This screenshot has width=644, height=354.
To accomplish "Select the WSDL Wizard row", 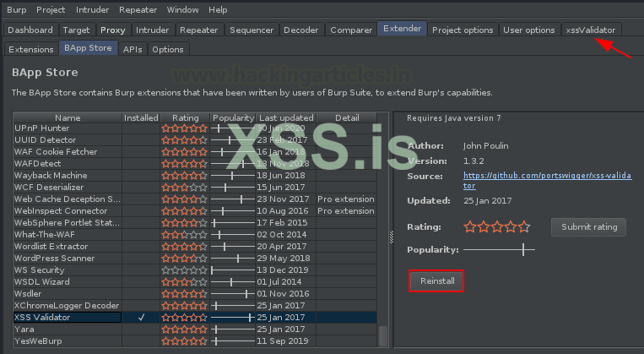I will pyautogui.click(x=195, y=281).
